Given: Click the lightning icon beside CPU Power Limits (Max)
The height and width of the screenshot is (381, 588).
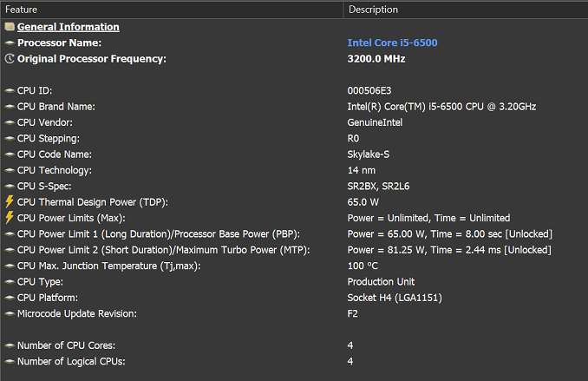Looking at the screenshot, I should point(10,218).
